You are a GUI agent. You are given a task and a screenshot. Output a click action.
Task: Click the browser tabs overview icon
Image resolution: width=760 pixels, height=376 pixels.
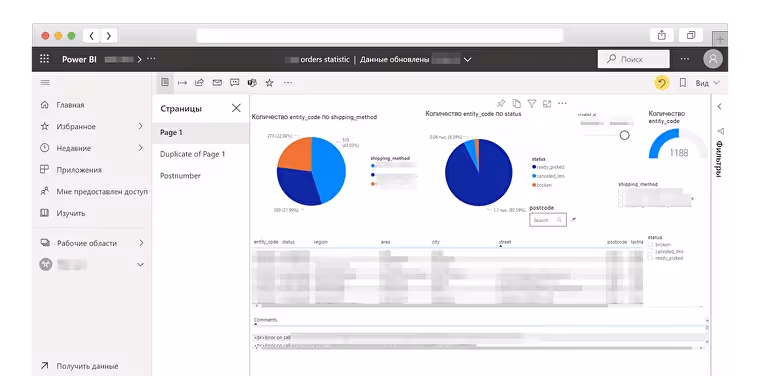691,35
